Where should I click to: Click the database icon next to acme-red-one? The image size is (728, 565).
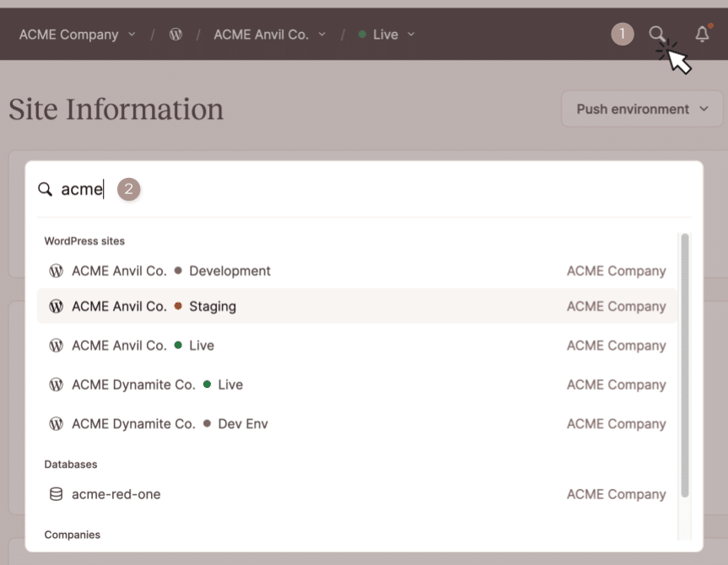click(x=56, y=494)
